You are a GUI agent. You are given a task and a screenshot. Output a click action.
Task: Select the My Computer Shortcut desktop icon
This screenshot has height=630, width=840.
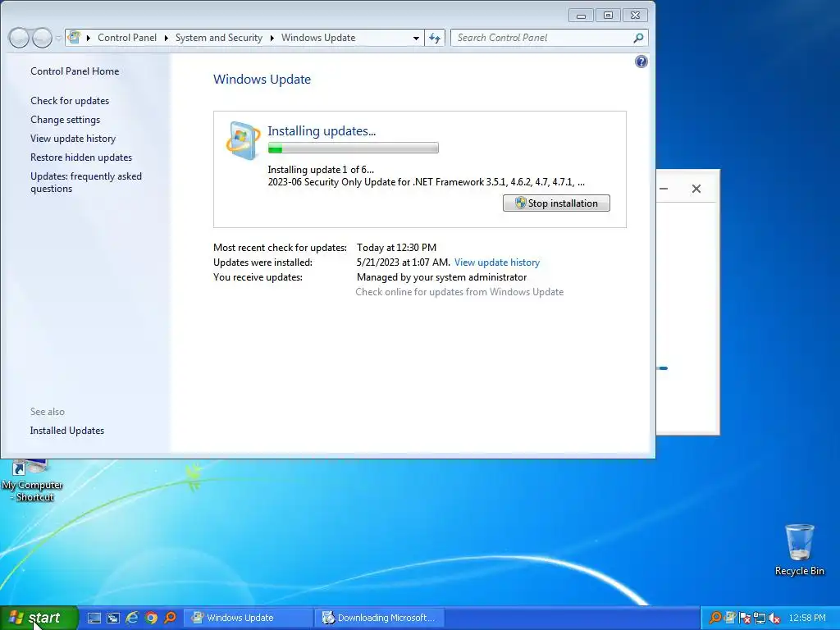32,482
